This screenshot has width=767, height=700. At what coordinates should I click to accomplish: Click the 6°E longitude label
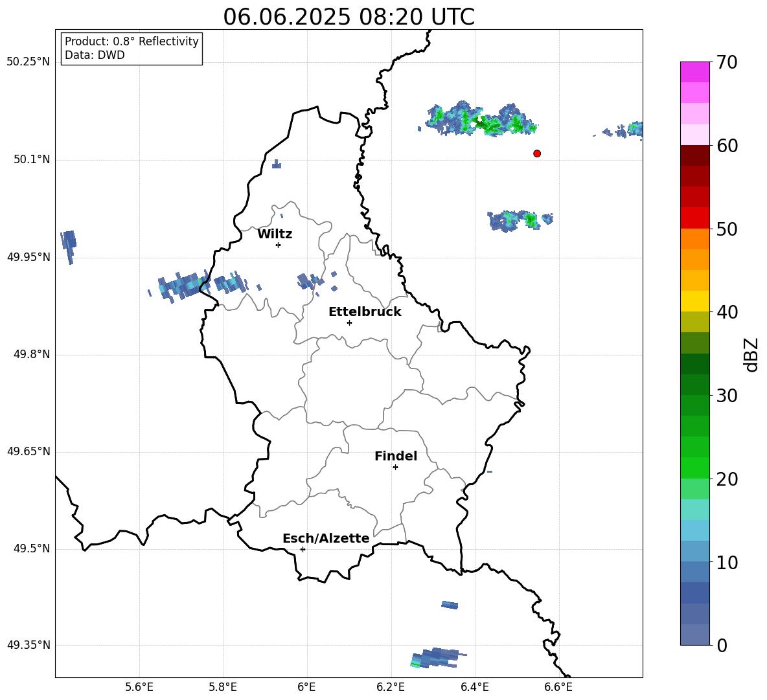click(306, 687)
